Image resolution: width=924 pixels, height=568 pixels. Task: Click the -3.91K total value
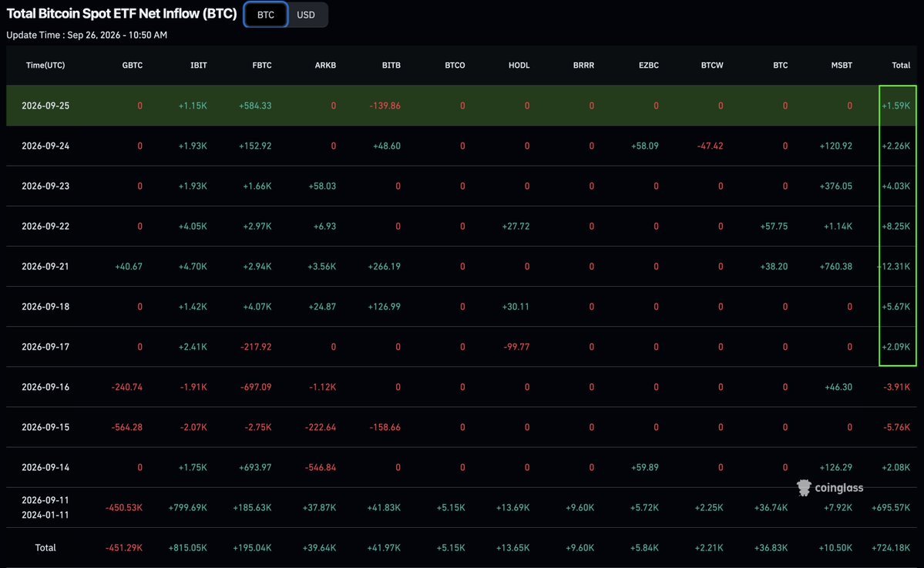pyautogui.click(x=897, y=387)
